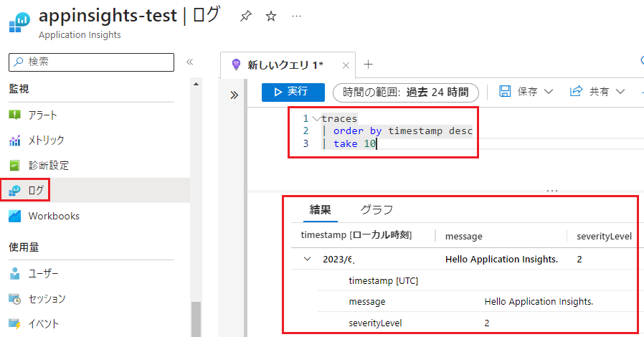Sort by timestamp [ローカル時刻] column
The width and height of the screenshot is (644, 337).
pos(356,235)
